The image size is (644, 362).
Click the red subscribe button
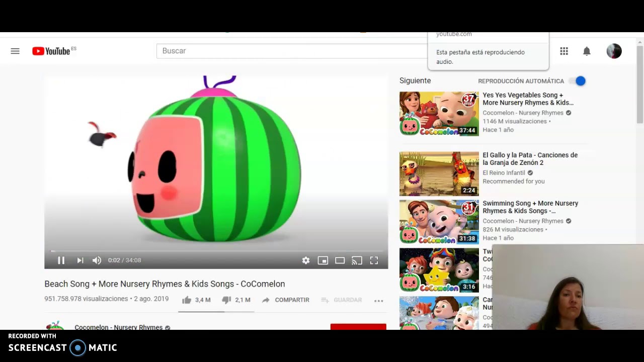point(358,327)
